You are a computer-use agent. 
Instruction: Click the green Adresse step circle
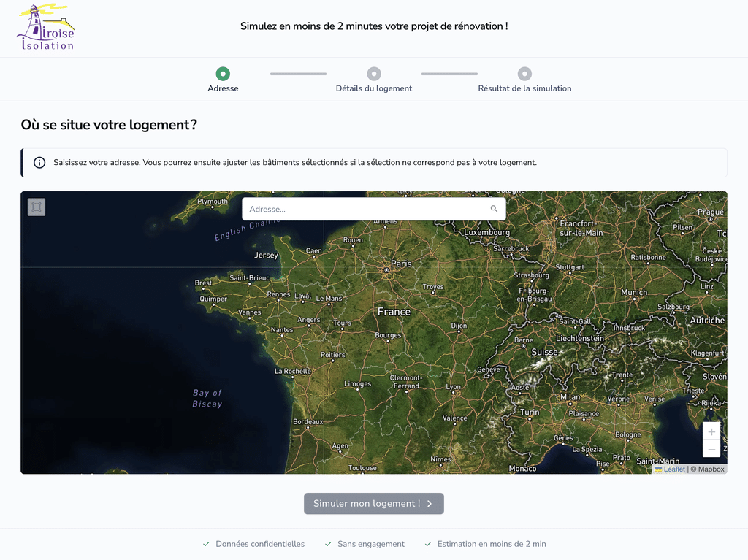(223, 74)
